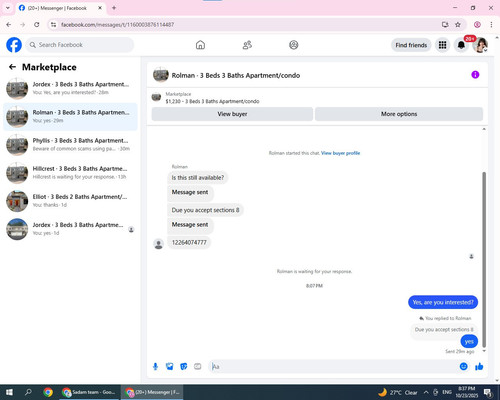
Task: Open the Phyllis conversation
Action: 70,145
